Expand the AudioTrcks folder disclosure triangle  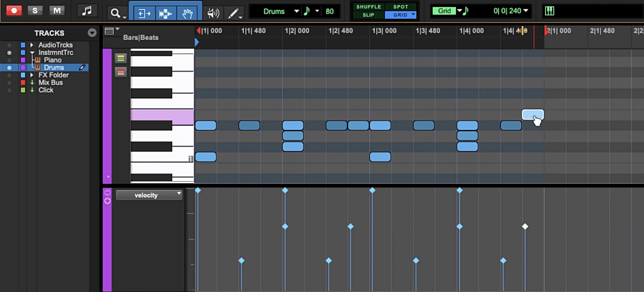pos(31,45)
